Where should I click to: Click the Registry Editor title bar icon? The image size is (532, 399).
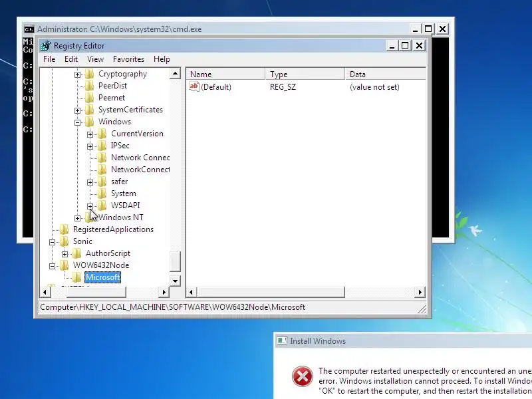point(45,46)
